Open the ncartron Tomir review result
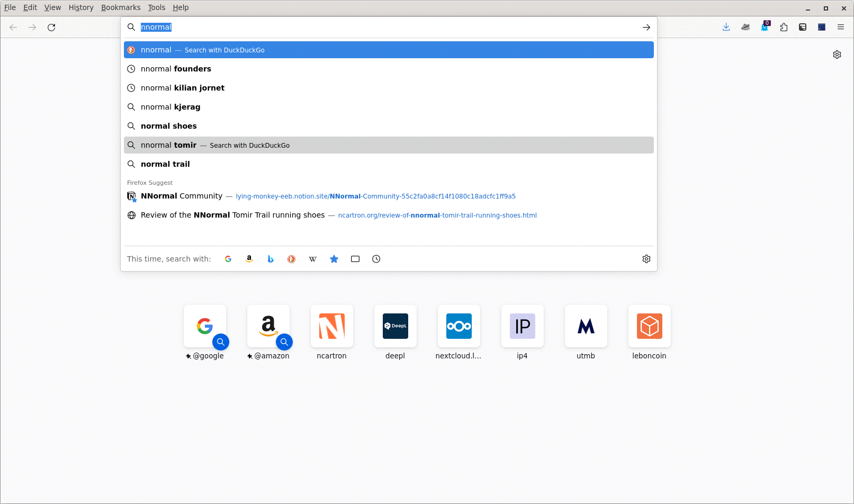This screenshot has height=504, width=854. click(x=233, y=215)
